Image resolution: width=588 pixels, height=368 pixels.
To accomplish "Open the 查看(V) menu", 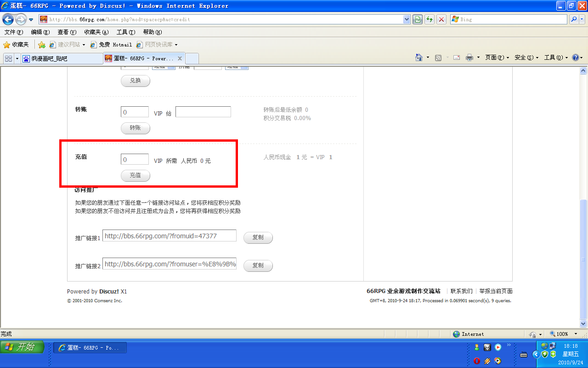I will (x=67, y=32).
